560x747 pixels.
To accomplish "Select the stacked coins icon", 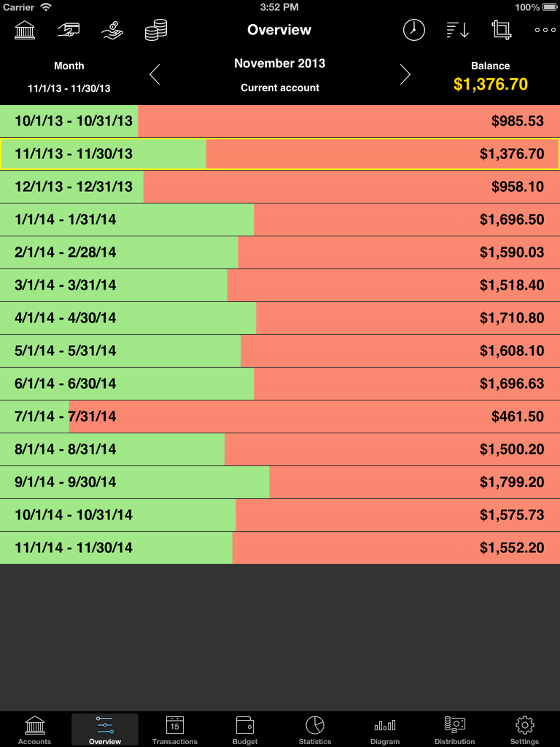I will click(x=156, y=30).
